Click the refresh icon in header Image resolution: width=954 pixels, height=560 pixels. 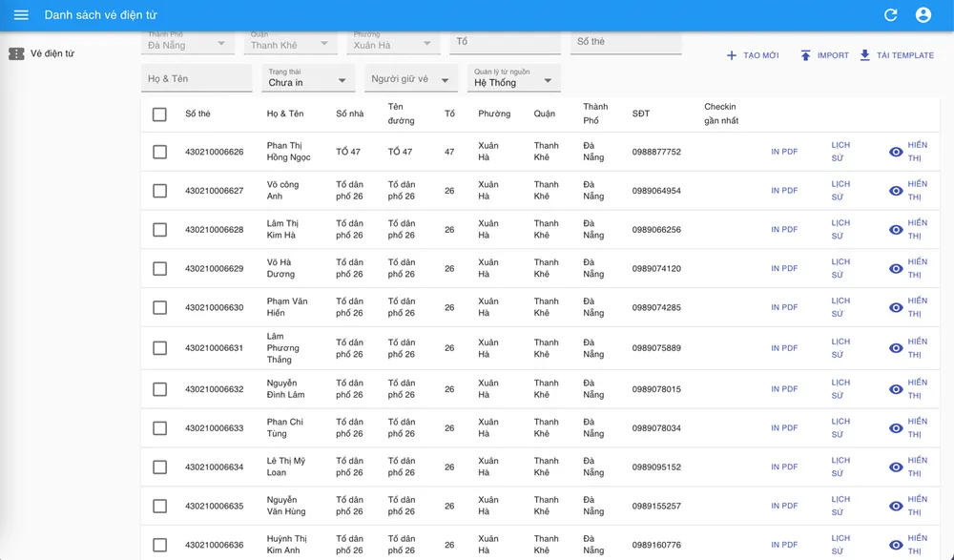(890, 15)
